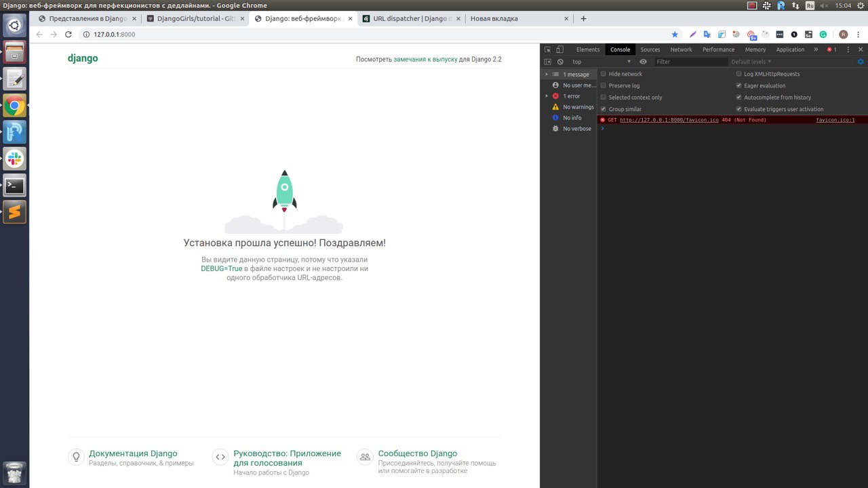This screenshot has height=488, width=868.
Task: Open 'Руководство: Приложение для голосования' link
Action: pos(287,458)
